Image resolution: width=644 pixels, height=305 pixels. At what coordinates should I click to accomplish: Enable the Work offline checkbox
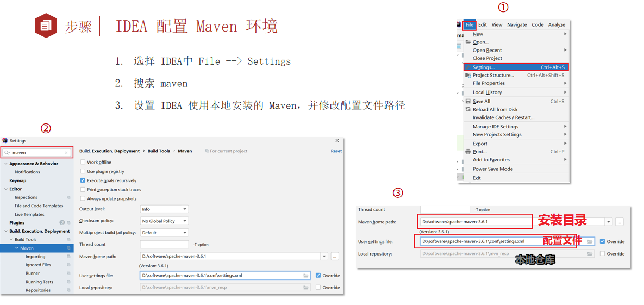[83, 162]
